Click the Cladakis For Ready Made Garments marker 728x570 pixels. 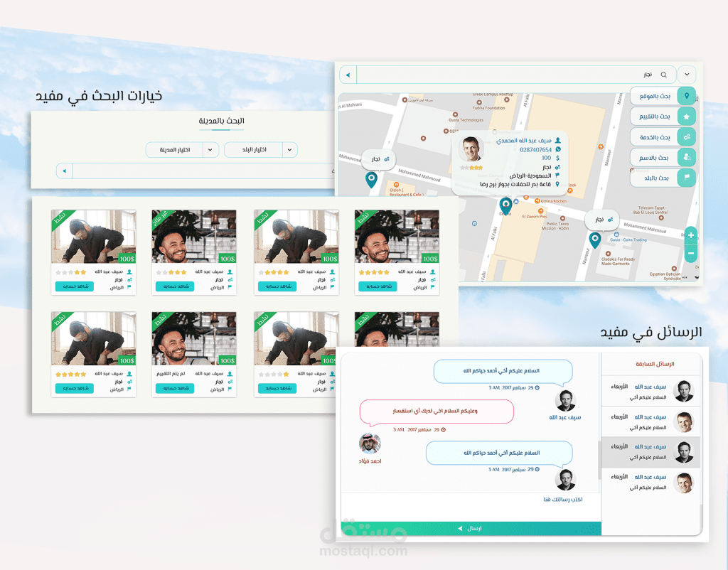608,254
